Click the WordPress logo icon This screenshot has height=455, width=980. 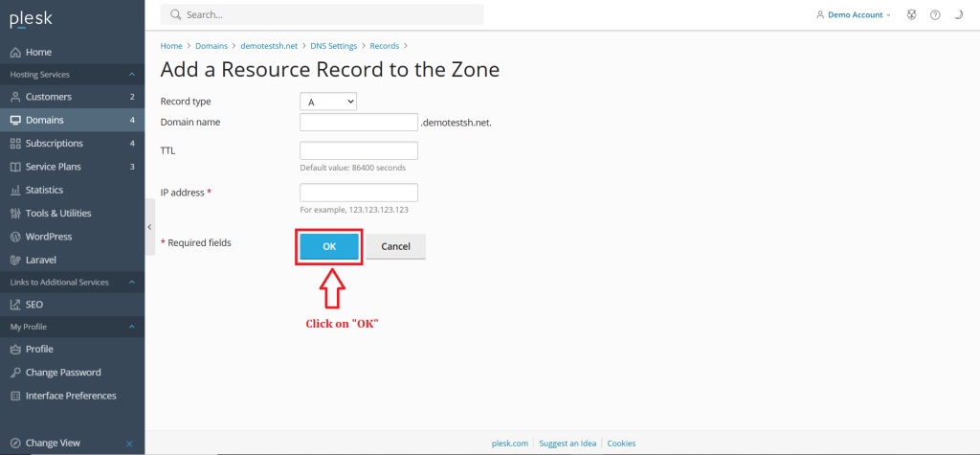coord(15,238)
